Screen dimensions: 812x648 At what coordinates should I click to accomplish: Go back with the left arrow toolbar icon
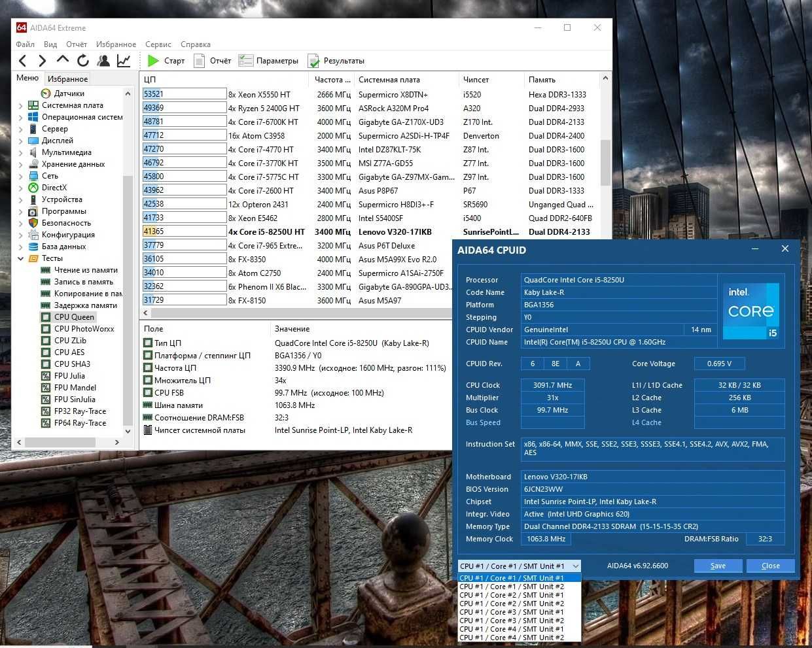23,61
